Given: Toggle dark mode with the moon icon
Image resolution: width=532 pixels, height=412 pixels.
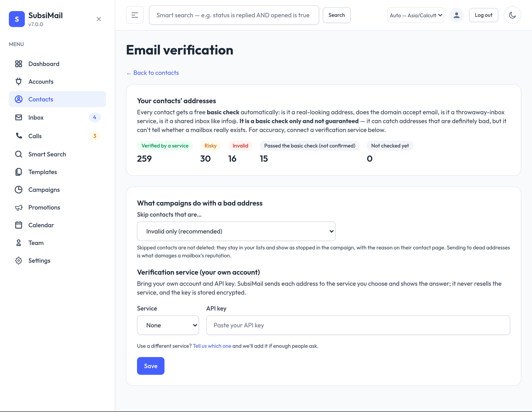Looking at the screenshot, I should pos(512,15).
